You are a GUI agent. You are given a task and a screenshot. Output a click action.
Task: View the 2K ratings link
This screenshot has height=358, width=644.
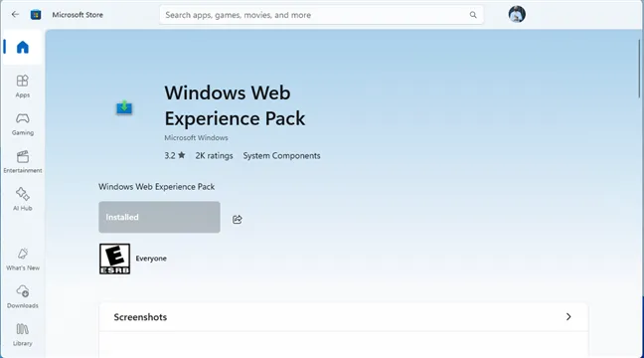(x=214, y=156)
